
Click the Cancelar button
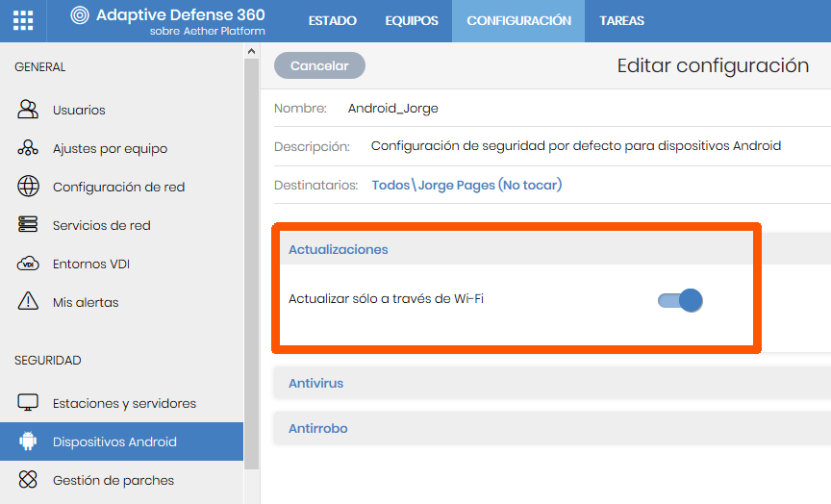click(319, 65)
